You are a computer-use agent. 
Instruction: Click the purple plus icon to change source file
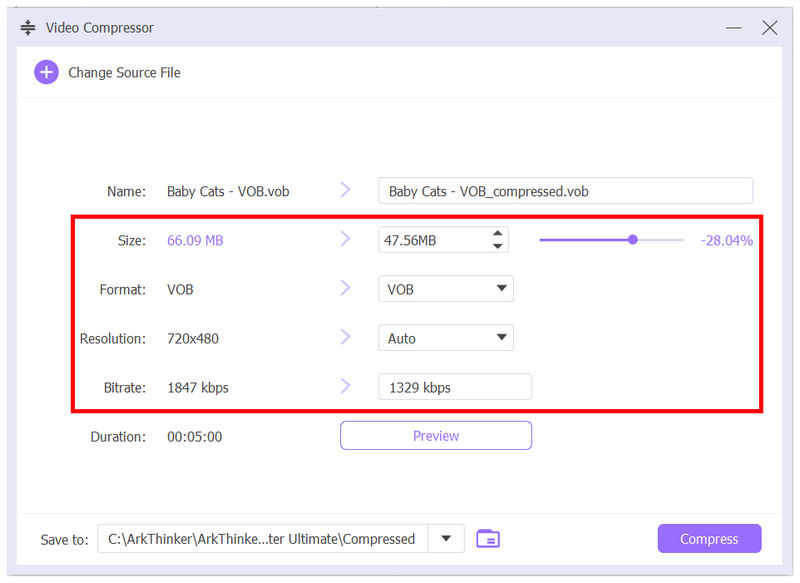46,72
